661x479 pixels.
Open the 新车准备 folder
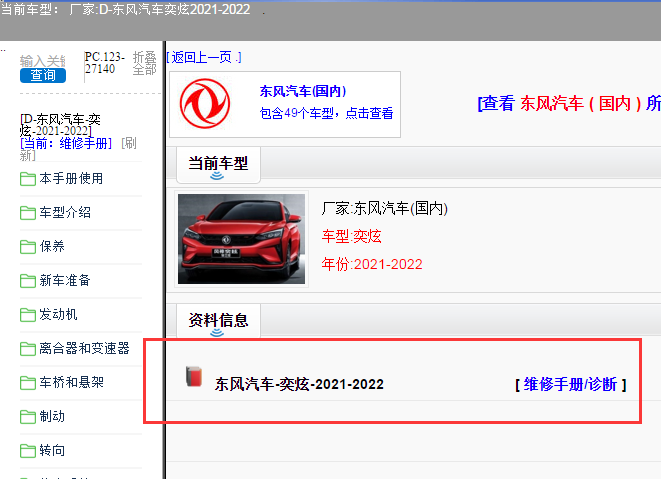tap(65, 280)
